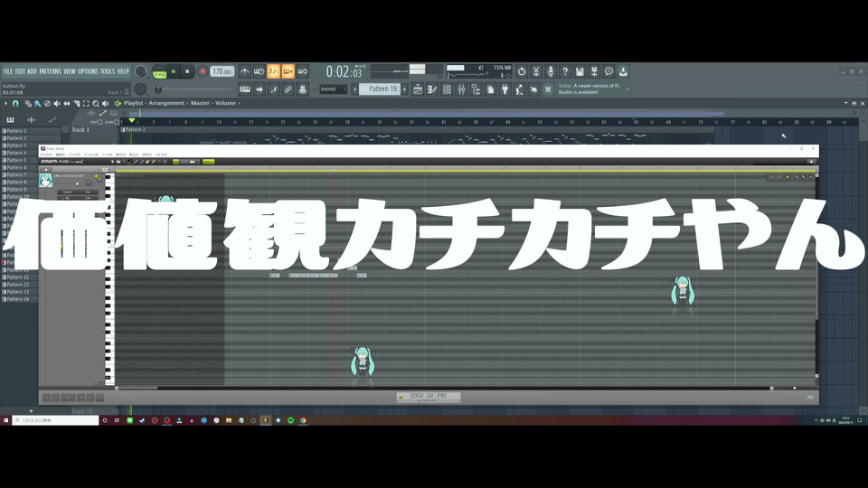Pause playback with the pause button
The width and height of the screenshot is (868, 488).
174,71
